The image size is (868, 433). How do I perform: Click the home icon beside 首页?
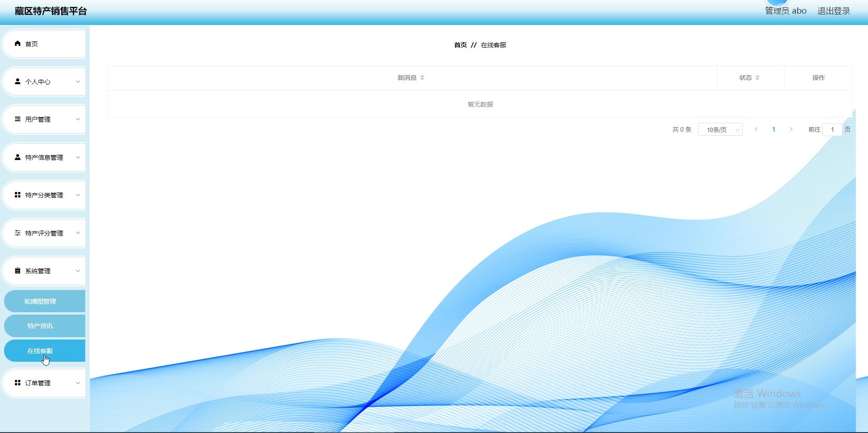18,44
